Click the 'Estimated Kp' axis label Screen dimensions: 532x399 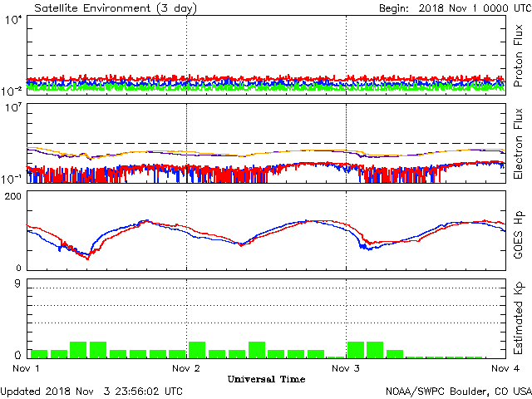(518, 318)
